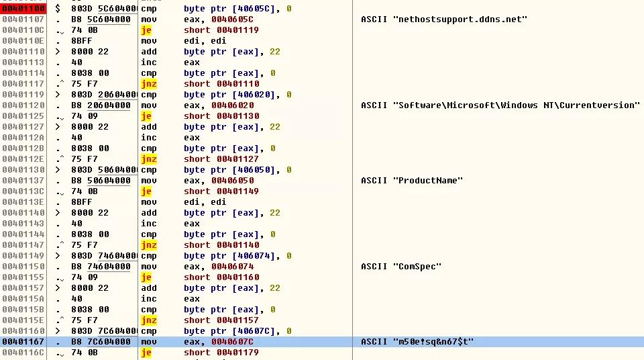This screenshot has width=644, height=360.
Task: Select mov eax, 00406020 instruction
Action: click(x=197, y=105)
